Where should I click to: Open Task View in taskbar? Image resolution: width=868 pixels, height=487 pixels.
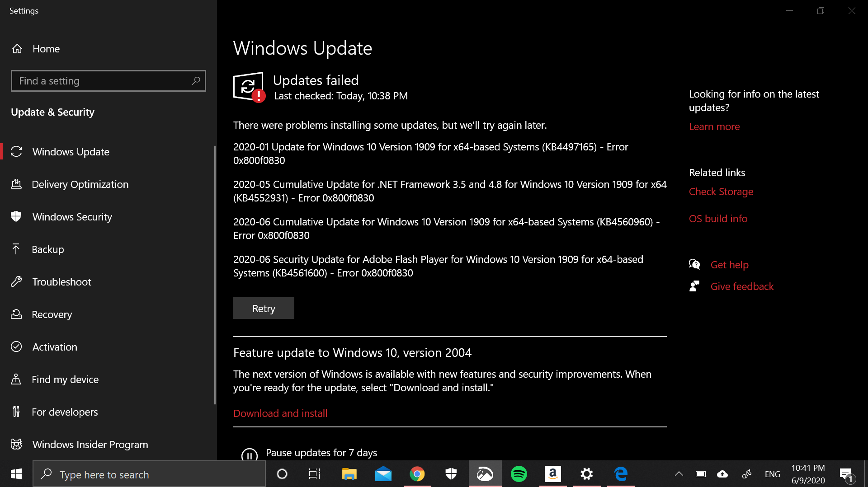pos(315,474)
